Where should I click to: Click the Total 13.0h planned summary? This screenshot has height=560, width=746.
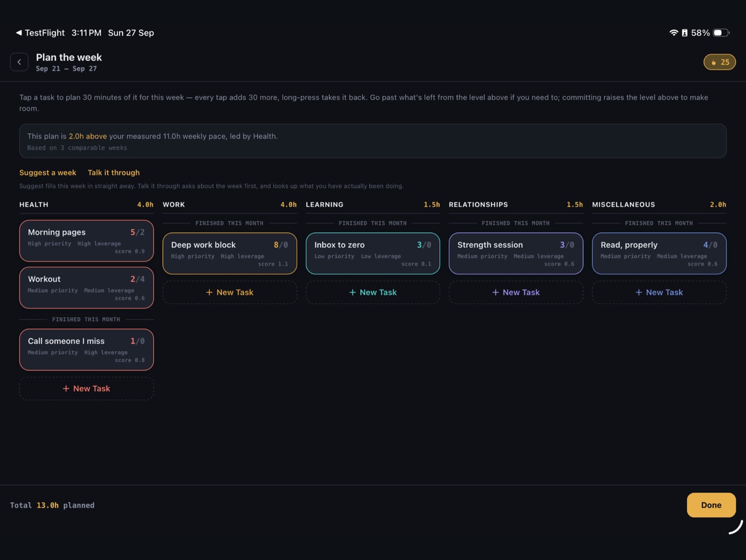(52, 505)
